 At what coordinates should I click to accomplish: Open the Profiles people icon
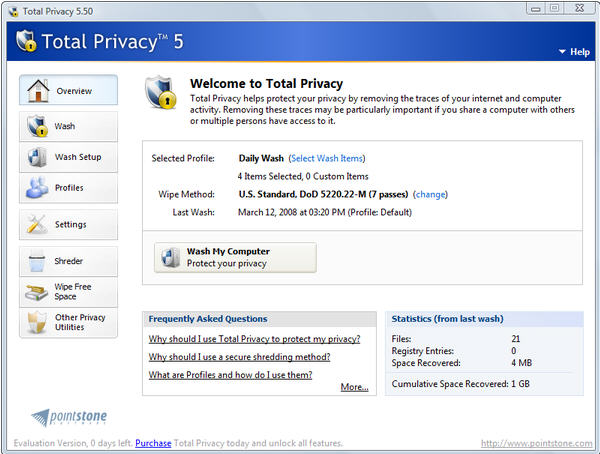(x=37, y=188)
